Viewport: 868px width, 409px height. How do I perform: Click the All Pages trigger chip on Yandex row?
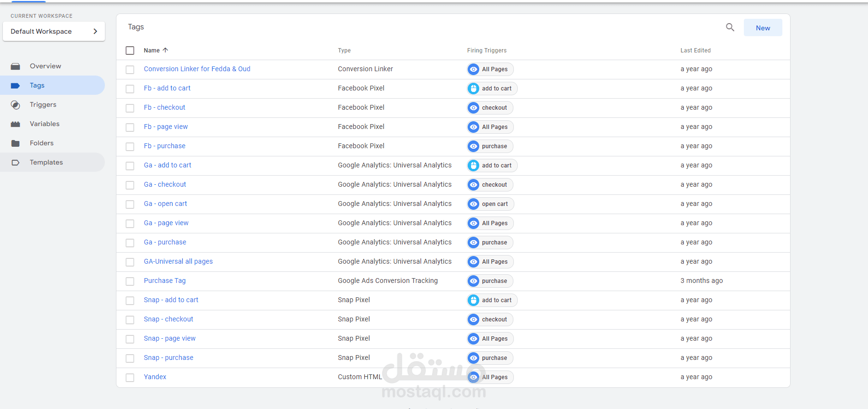pos(490,377)
